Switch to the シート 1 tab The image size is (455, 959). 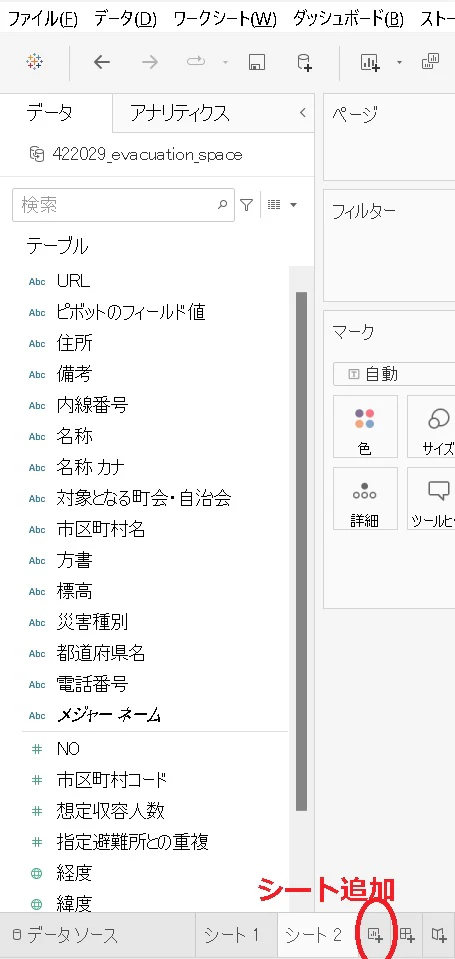coord(232,935)
